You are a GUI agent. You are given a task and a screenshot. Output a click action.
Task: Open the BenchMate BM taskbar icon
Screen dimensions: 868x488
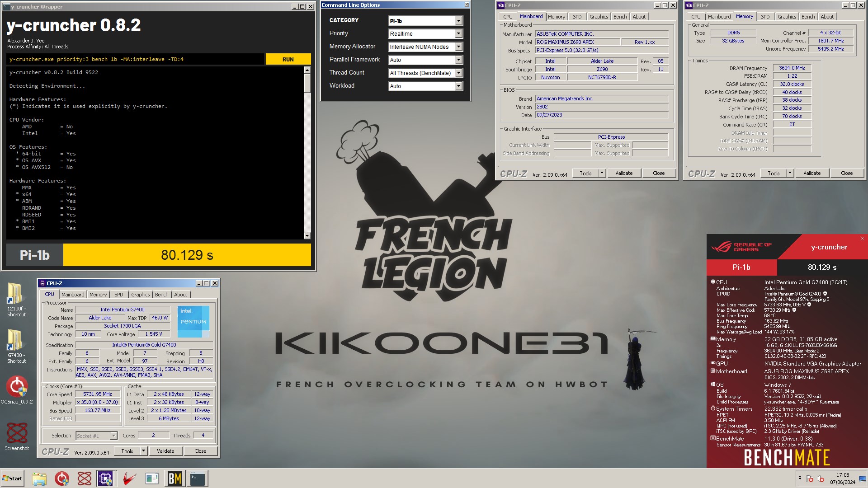pyautogui.click(x=175, y=479)
